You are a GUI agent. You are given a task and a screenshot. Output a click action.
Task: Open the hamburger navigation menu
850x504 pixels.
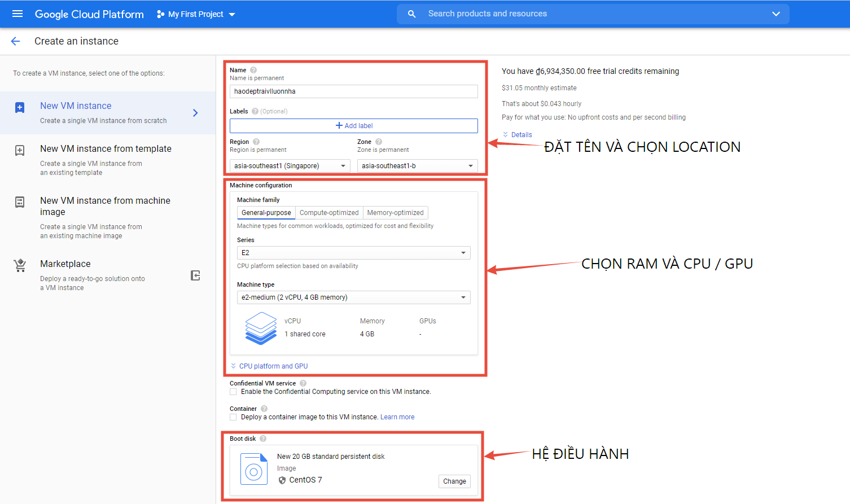coord(17,14)
